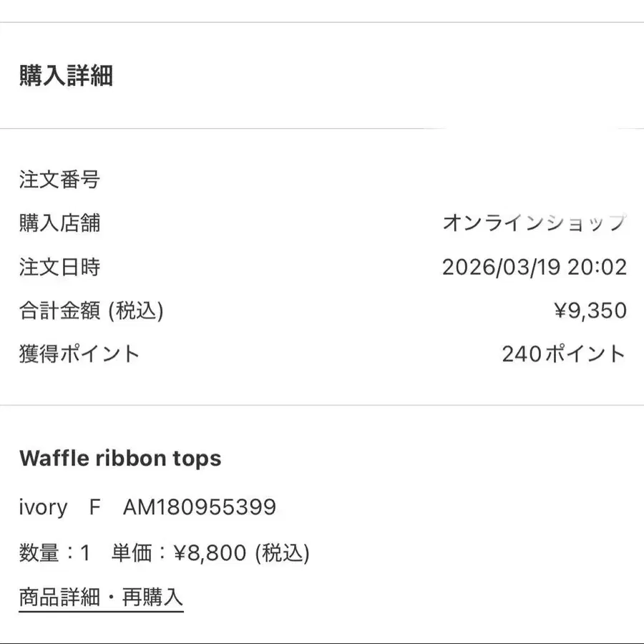Open the 商品詳細・再購入 link
The height and width of the screenshot is (644, 644).
pyautogui.click(x=101, y=597)
